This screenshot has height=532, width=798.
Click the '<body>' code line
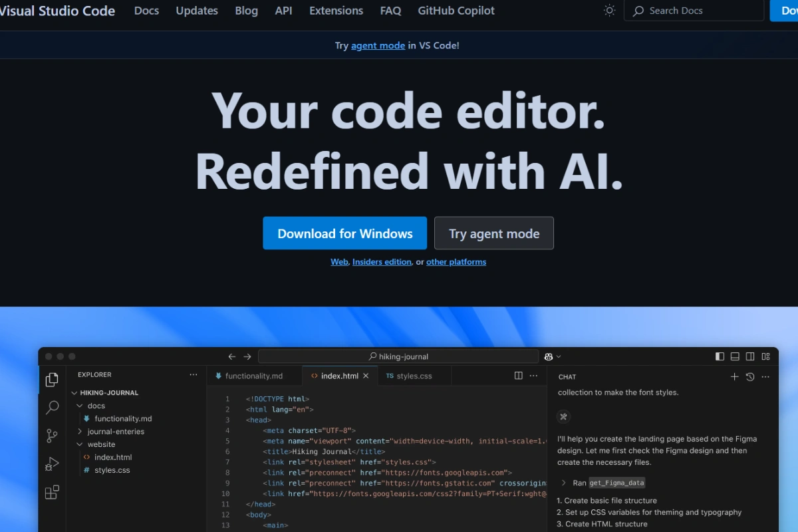pyautogui.click(x=258, y=515)
